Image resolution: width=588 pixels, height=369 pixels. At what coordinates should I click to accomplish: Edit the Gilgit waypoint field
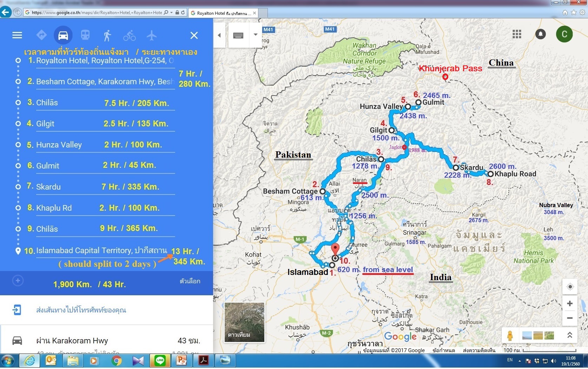[x=105, y=124]
